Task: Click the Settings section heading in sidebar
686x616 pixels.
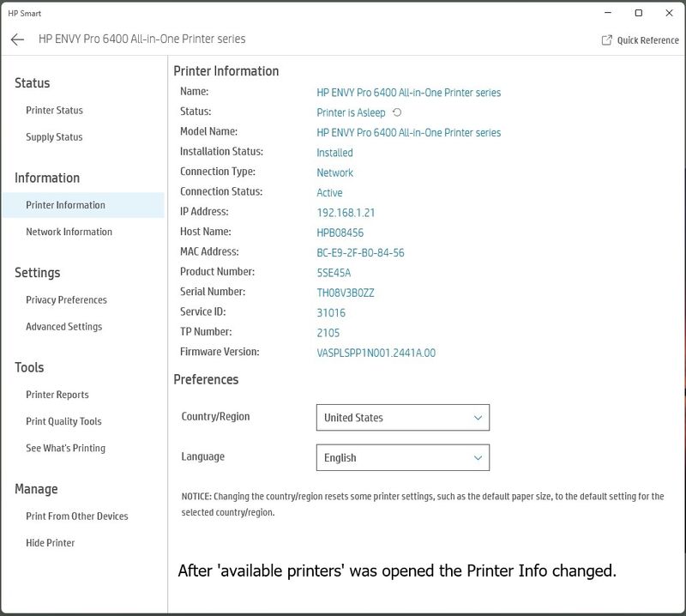Action: coord(38,273)
